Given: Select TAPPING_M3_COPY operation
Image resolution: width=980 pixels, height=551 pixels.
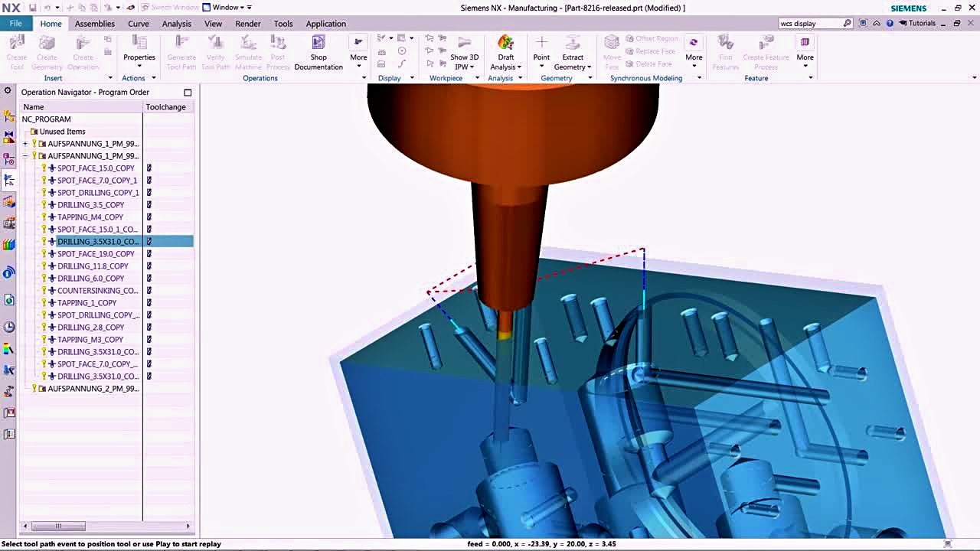Looking at the screenshot, I should 90,340.
